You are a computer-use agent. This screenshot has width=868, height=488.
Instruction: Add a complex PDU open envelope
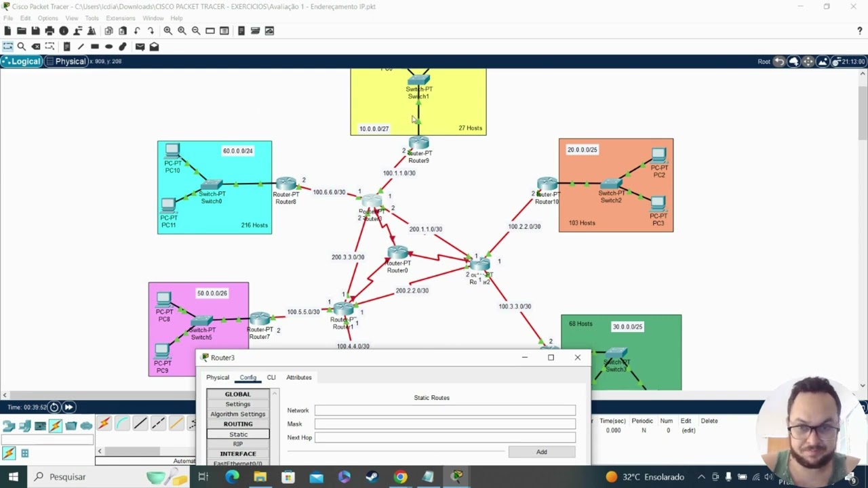pyautogui.click(x=154, y=47)
